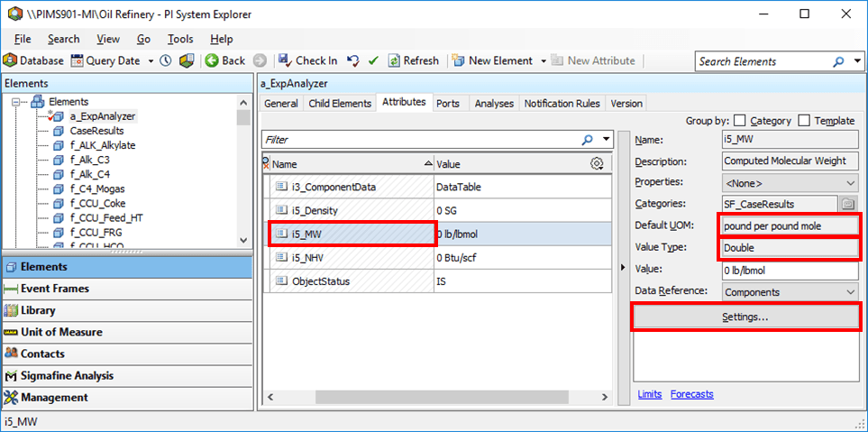Open the Contacts section
868x432 pixels.
point(127,354)
